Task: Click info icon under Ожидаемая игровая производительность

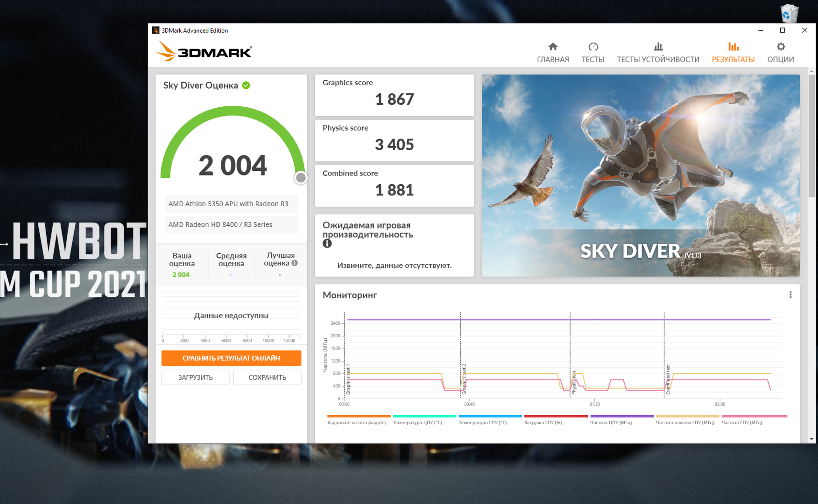Action: (x=327, y=244)
